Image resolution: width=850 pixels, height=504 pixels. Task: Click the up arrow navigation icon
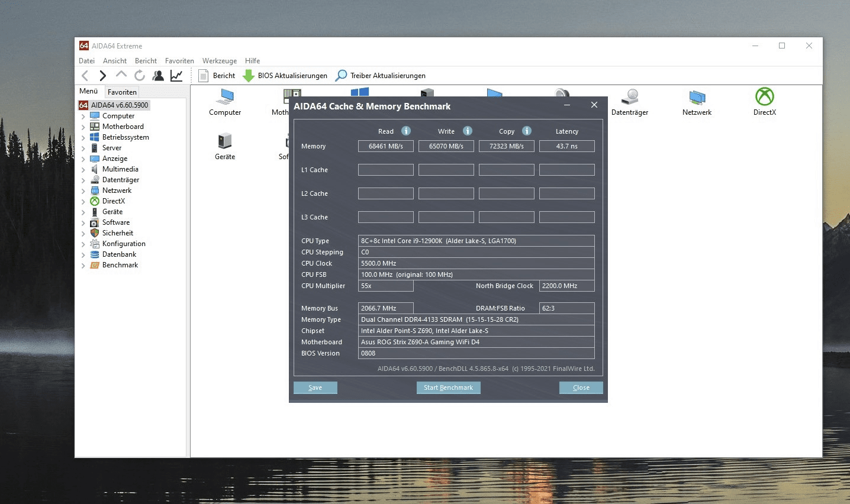(x=121, y=75)
